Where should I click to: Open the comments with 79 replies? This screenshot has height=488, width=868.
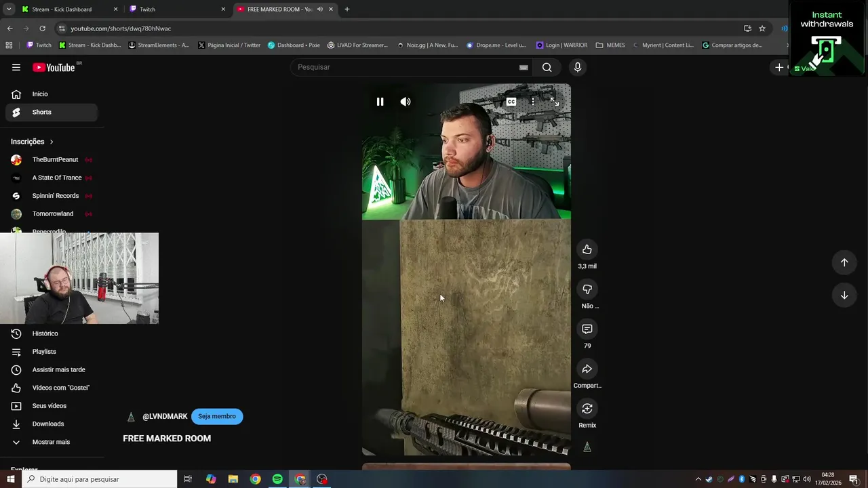tap(587, 329)
